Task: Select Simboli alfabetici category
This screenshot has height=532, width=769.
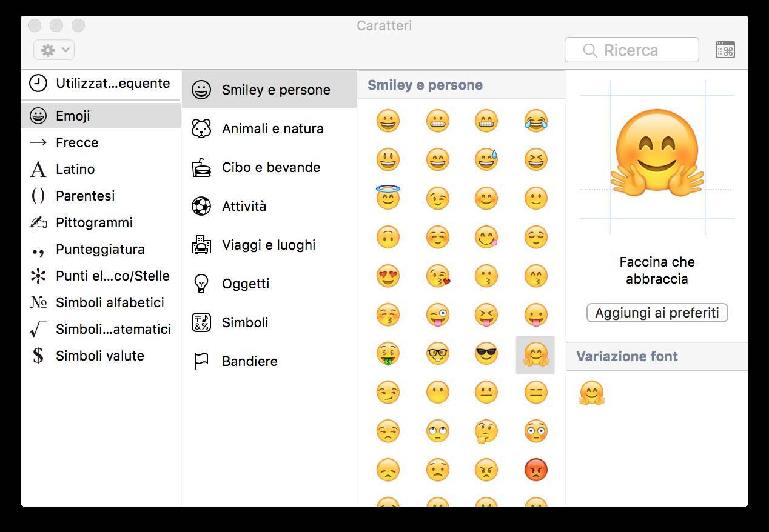Action: pos(101,302)
